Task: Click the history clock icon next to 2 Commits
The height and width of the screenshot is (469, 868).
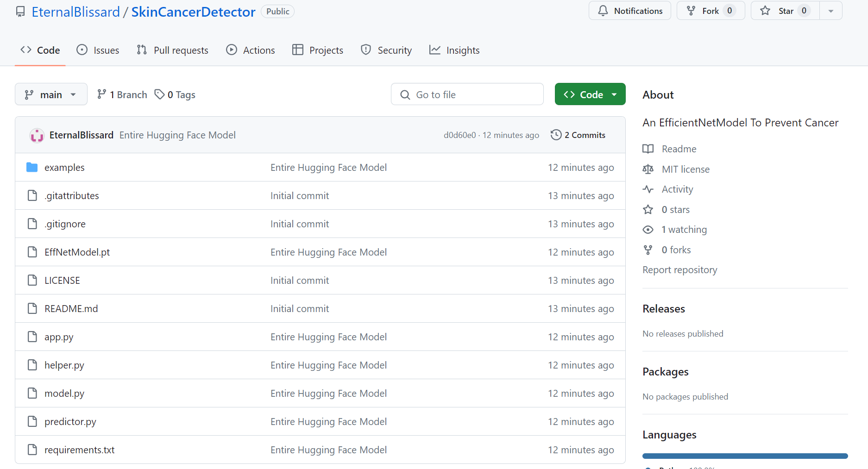Action: (x=556, y=135)
